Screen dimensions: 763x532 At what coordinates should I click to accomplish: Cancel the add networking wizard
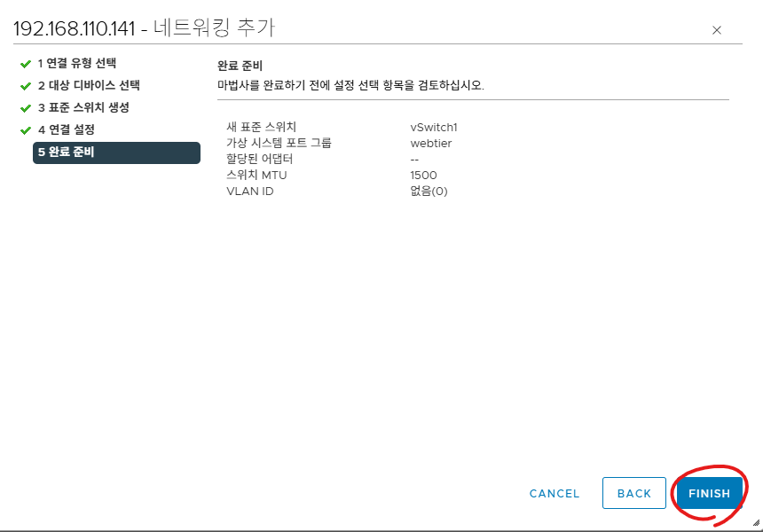click(555, 494)
